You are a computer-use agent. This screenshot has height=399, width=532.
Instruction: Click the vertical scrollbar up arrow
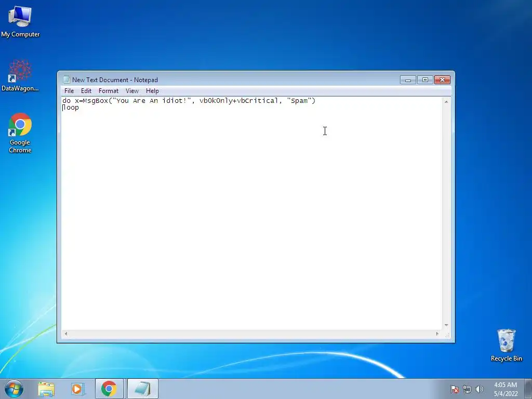click(x=446, y=102)
